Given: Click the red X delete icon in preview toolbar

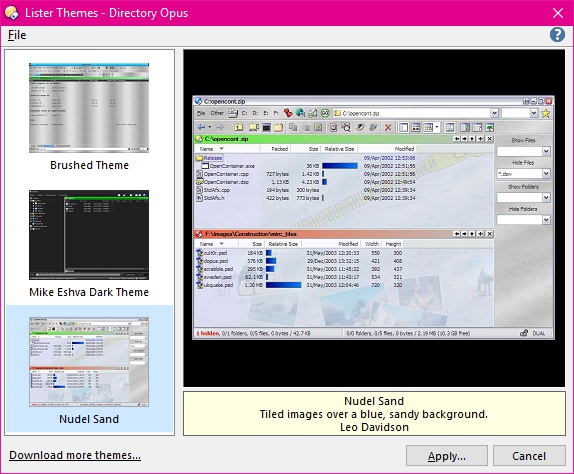Looking at the screenshot, I should (x=388, y=127).
